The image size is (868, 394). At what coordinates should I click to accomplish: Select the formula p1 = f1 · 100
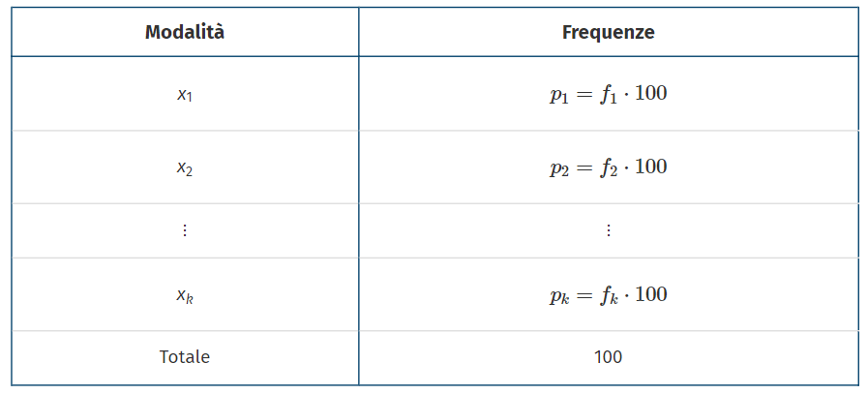(x=608, y=95)
